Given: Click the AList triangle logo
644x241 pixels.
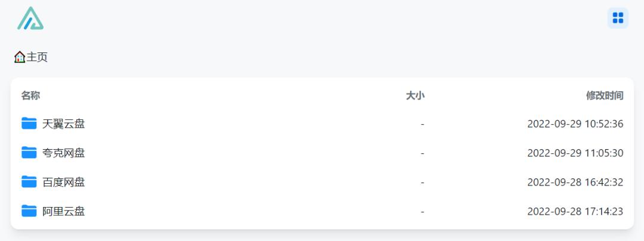Looking at the screenshot, I should click(x=30, y=18).
